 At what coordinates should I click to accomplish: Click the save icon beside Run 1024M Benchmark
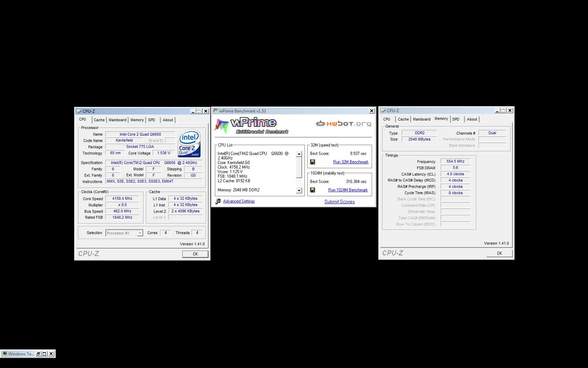[313, 190]
